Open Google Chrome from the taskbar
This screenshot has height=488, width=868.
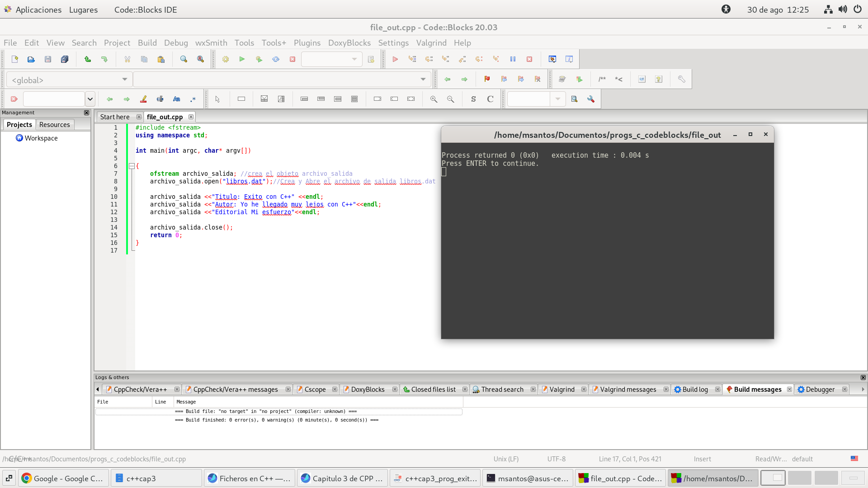point(63,478)
